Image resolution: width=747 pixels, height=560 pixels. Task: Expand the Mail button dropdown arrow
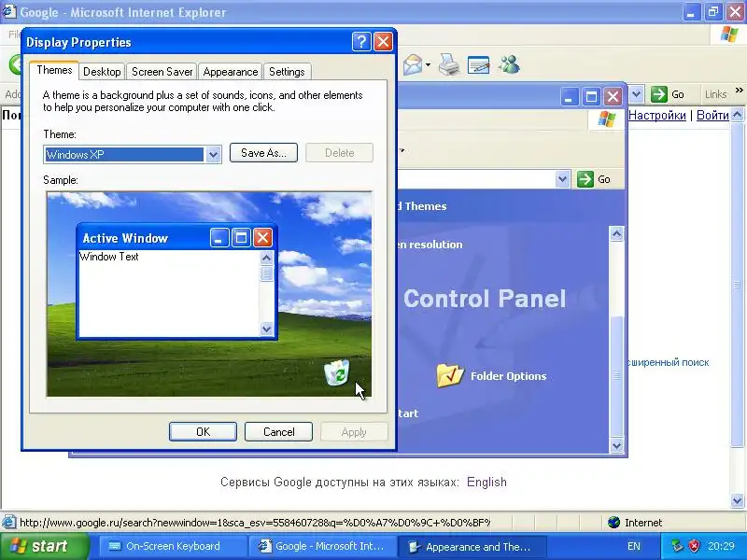[428, 64]
